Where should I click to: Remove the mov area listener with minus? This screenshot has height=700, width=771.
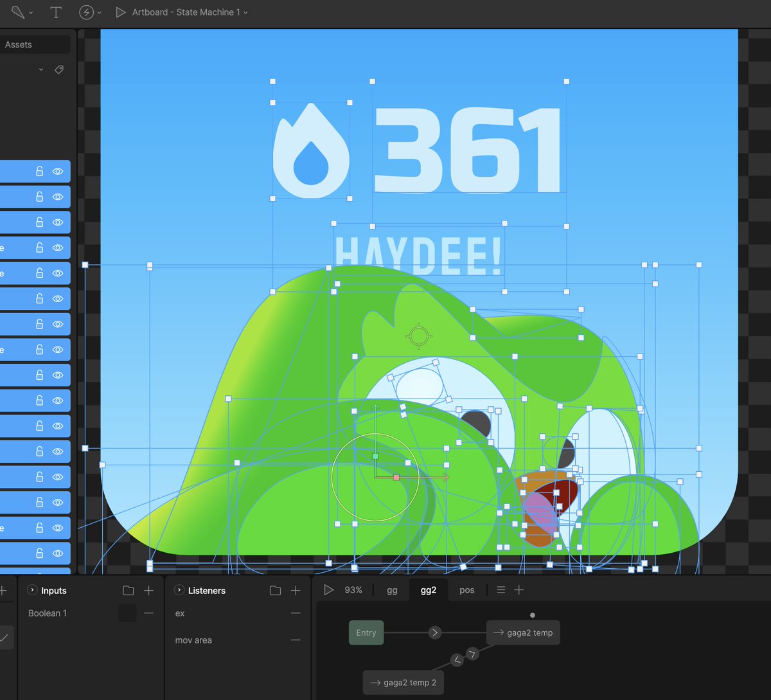click(296, 640)
